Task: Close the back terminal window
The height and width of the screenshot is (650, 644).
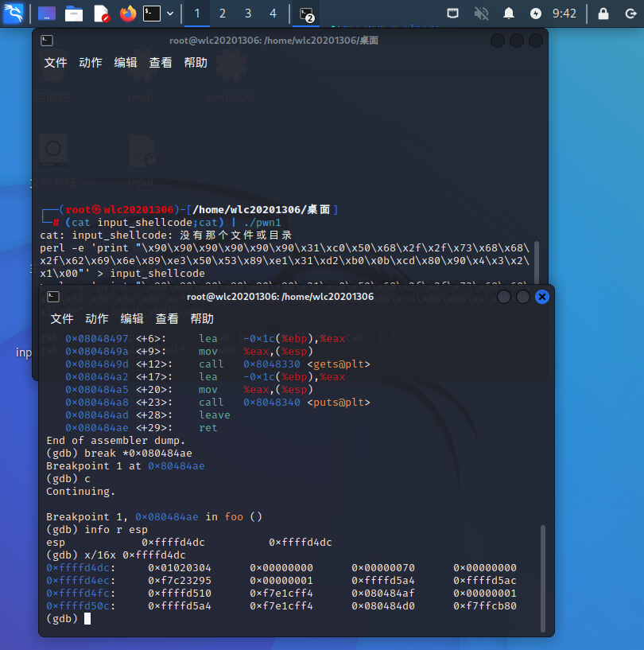Action: click(x=536, y=41)
